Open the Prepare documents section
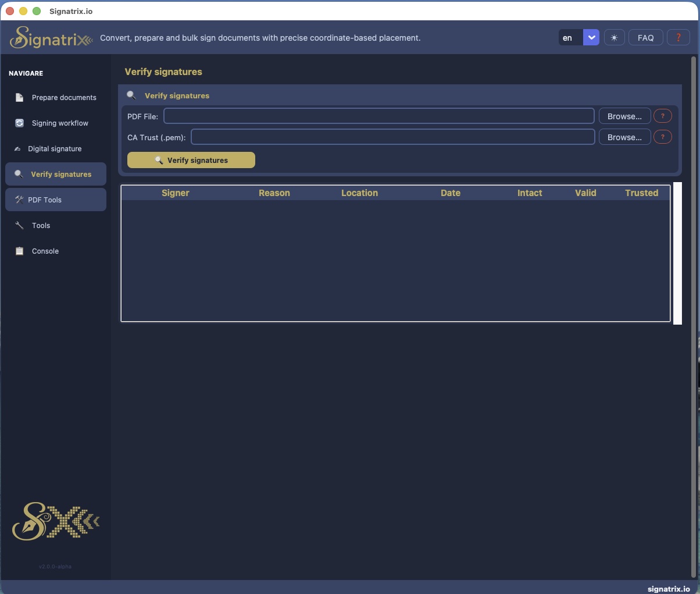Viewport: 700px width, 594px height. (x=64, y=97)
